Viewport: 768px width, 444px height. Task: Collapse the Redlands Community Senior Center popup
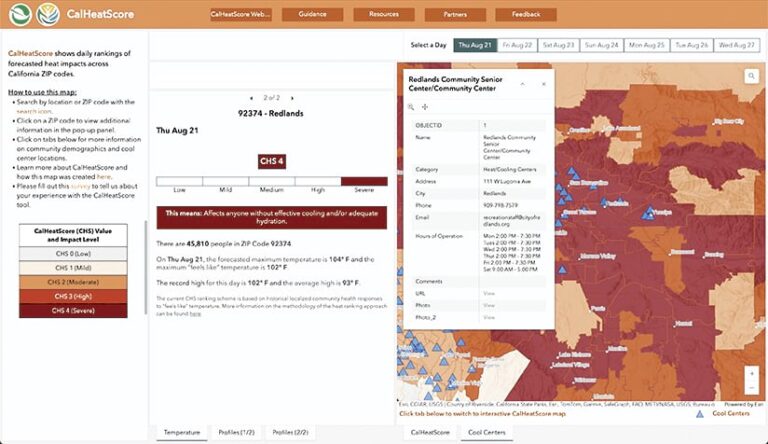pos(522,84)
